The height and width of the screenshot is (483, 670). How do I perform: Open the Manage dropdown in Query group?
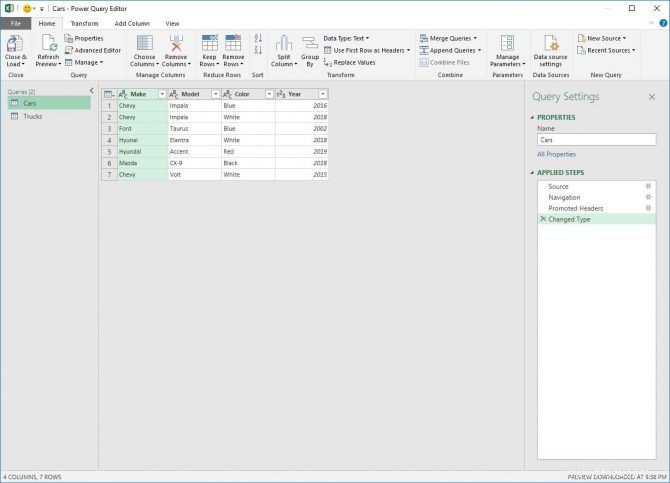[x=84, y=62]
